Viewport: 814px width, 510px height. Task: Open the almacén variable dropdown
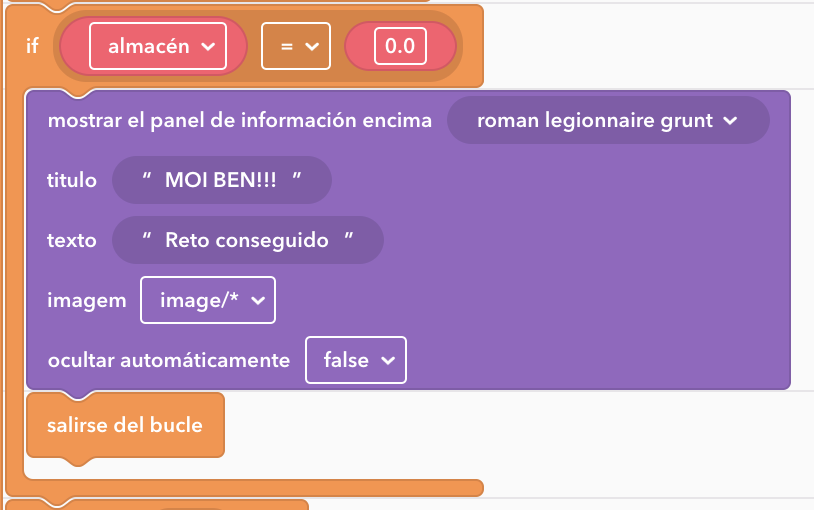pos(158,46)
